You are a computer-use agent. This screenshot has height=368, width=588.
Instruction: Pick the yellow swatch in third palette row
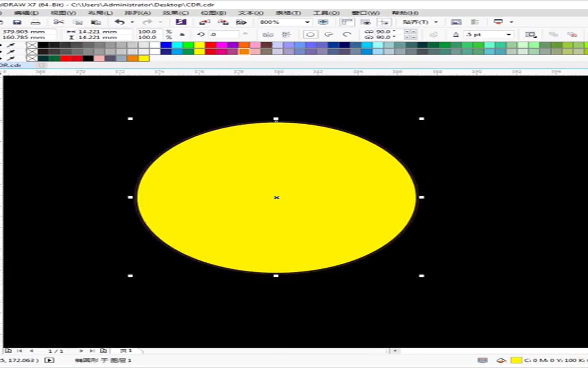coord(144,58)
